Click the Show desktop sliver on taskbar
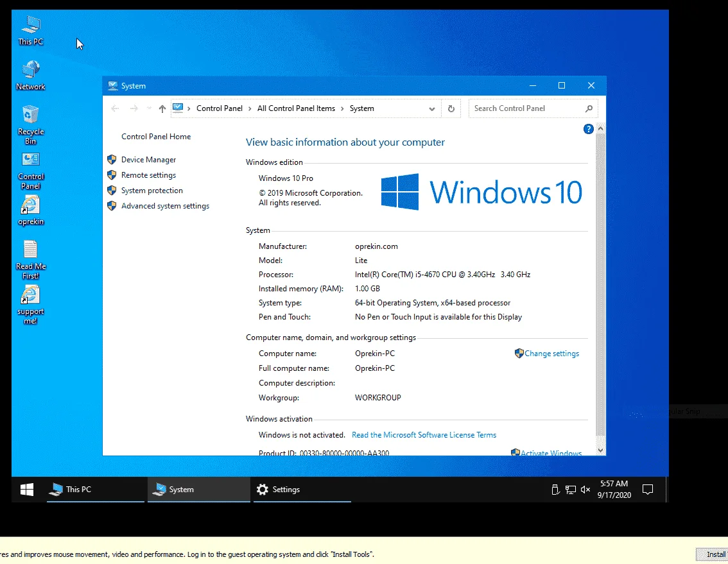The height and width of the screenshot is (564, 728). [667, 490]
